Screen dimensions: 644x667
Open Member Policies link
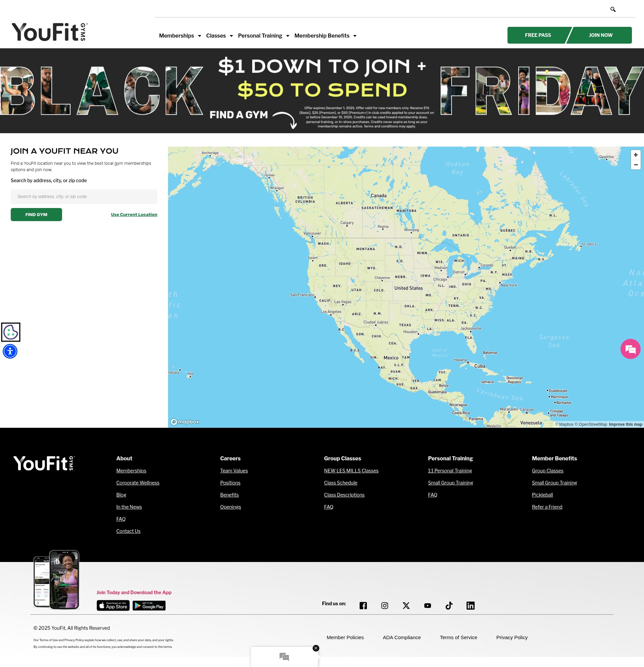click(x=345, y=637)
